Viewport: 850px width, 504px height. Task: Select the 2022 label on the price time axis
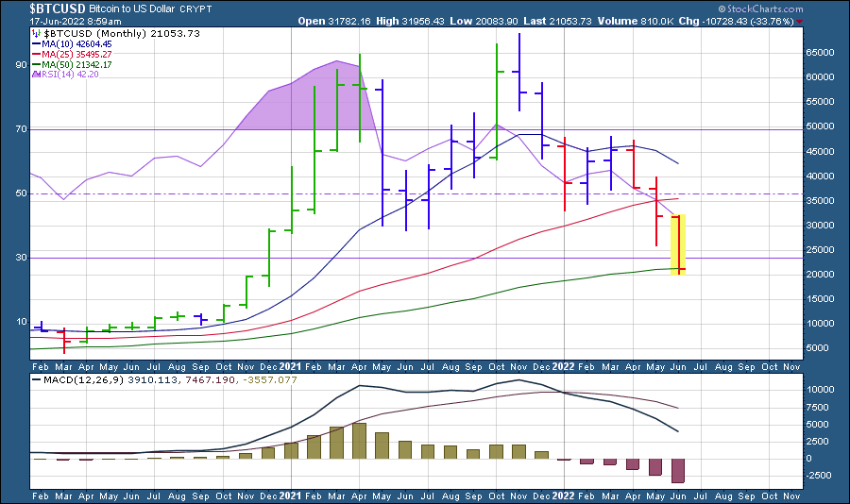click(565, 365)
